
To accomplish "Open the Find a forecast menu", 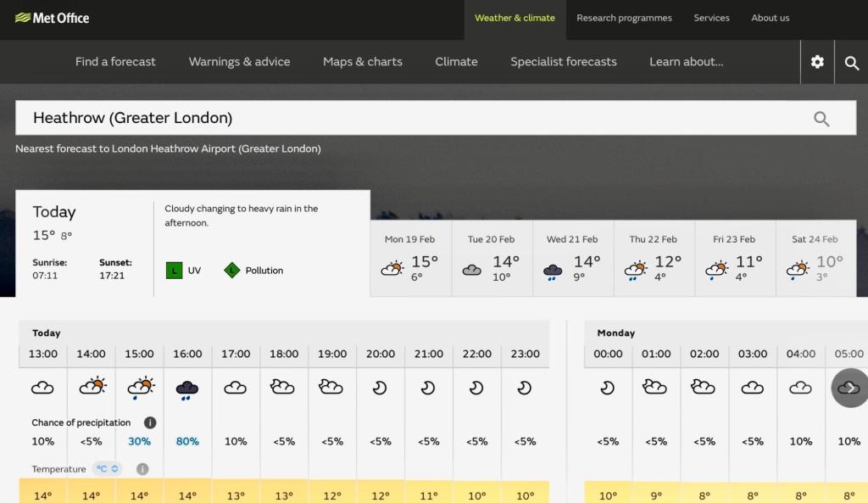I will (115, 62).
